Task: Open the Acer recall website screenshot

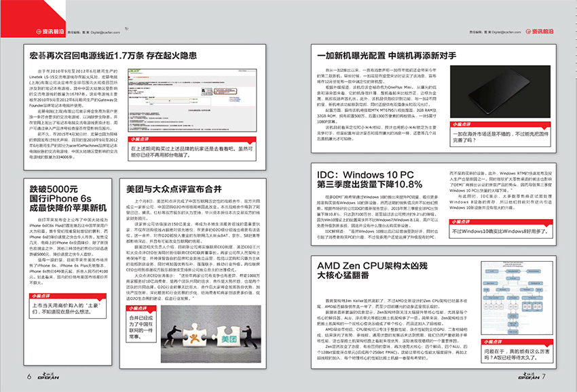Action: click(x=192, y=100)
